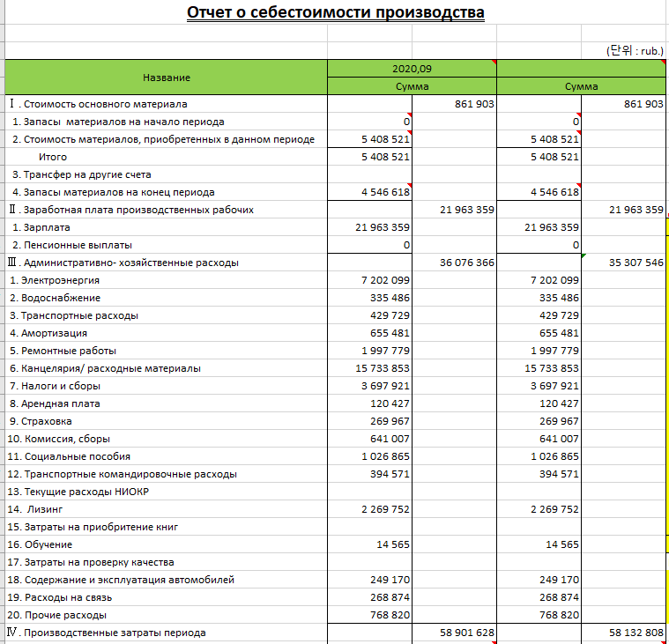Click the "(단위 : rub.)" unit label cell

coord(634,51)
